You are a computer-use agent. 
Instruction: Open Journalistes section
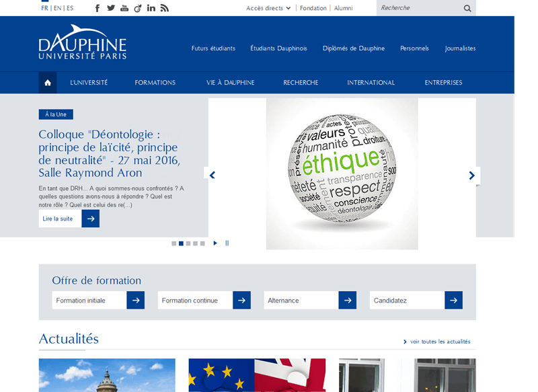pos(461,48)
